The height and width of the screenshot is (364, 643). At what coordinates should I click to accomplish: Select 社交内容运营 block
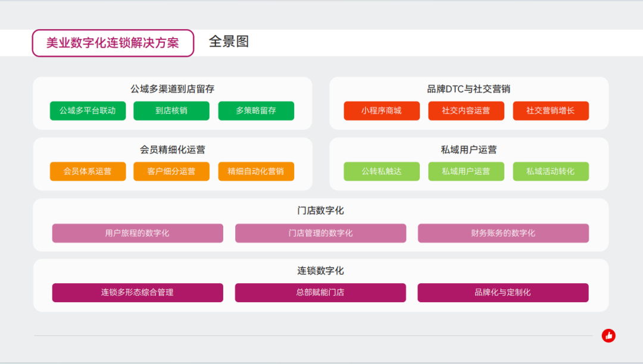466,111
